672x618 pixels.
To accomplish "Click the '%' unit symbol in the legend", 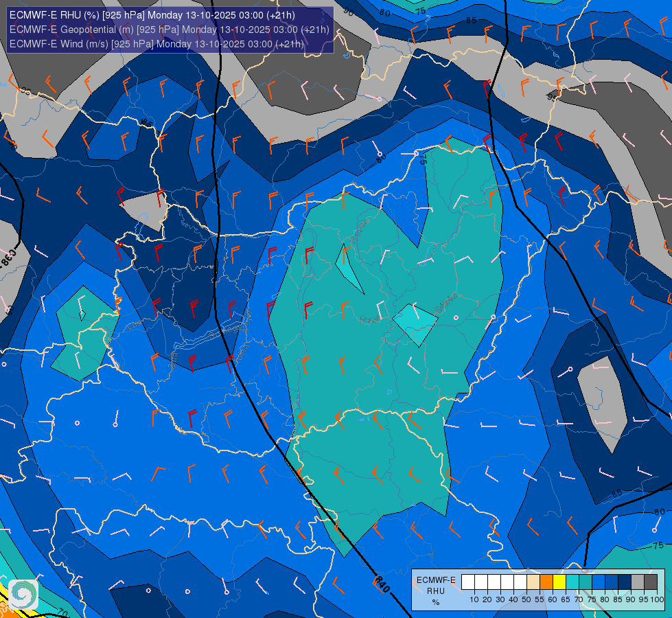I will [436, 602].
